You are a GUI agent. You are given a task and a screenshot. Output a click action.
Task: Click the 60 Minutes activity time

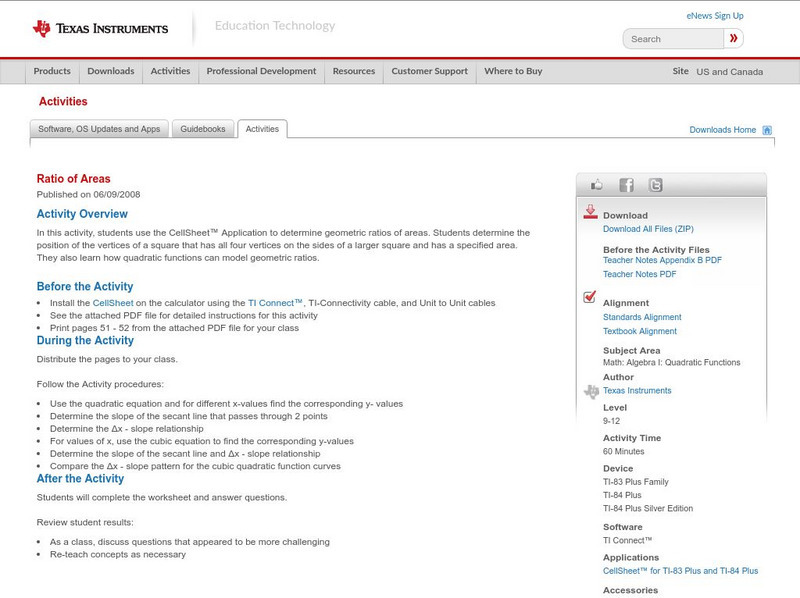[x=623, y=451]
